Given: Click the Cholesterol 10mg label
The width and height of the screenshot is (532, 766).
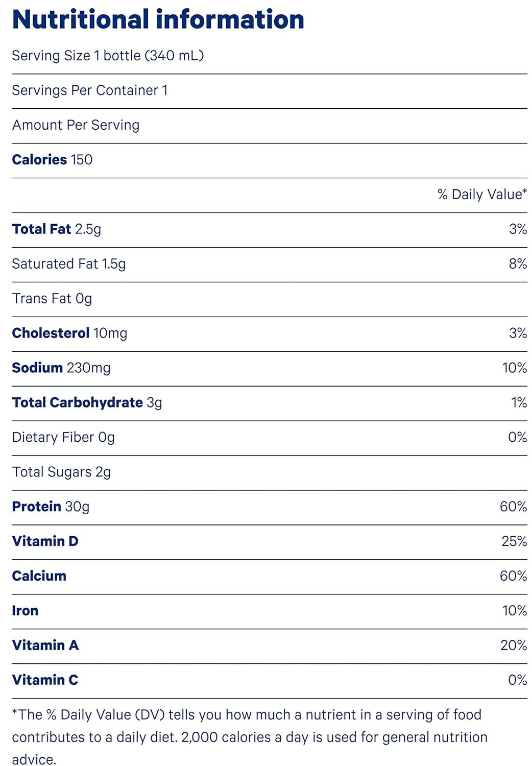Looking at the screenshot, I should 69,333.
